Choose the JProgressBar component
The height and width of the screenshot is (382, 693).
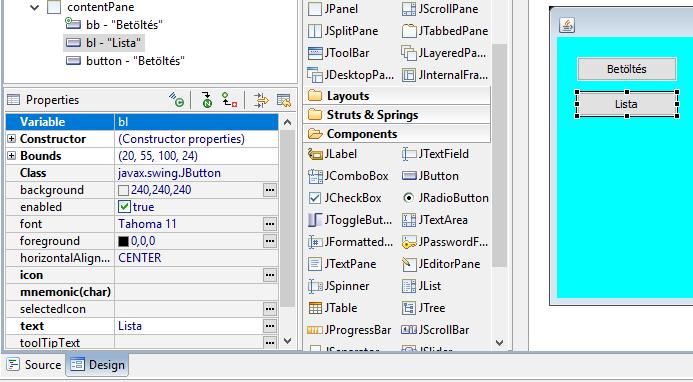point(350,330)
